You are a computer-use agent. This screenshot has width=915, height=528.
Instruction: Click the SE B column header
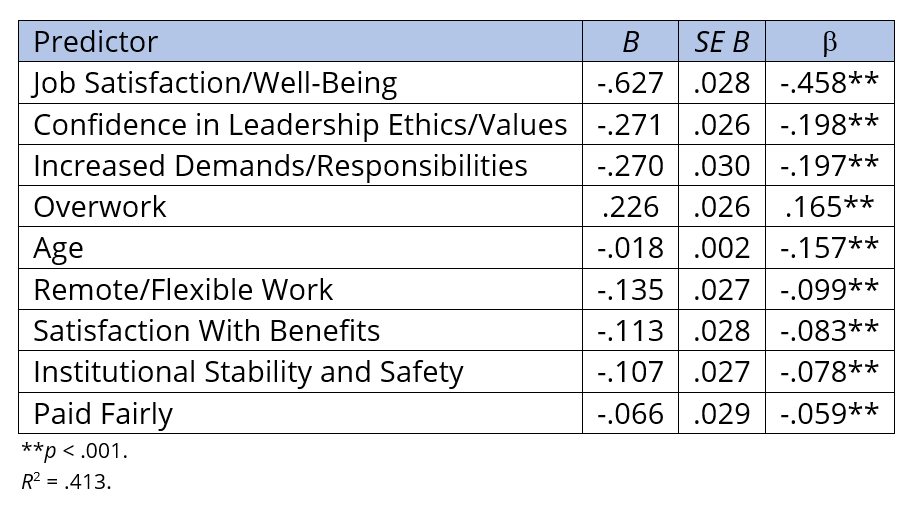pos(722,42)
